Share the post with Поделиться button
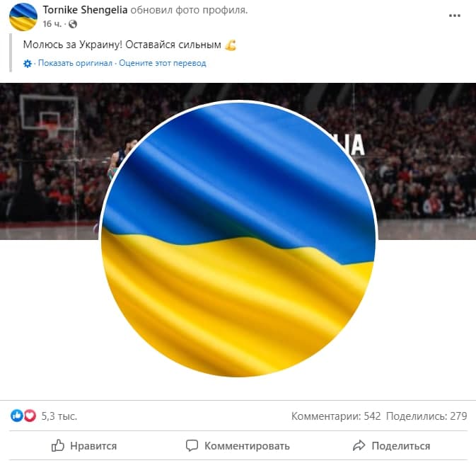The height and width of the screenshot is (463, 476). (392, 446)
